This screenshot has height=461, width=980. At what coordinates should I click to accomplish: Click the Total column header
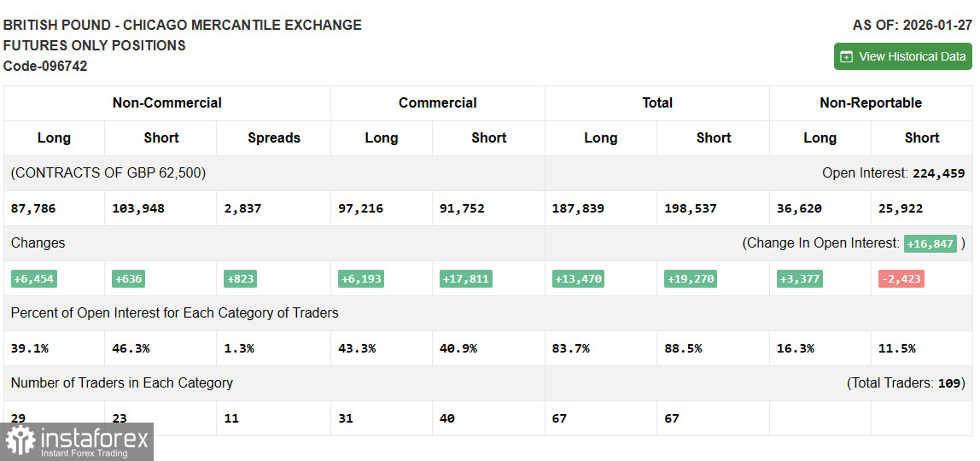tap(656, 102)
